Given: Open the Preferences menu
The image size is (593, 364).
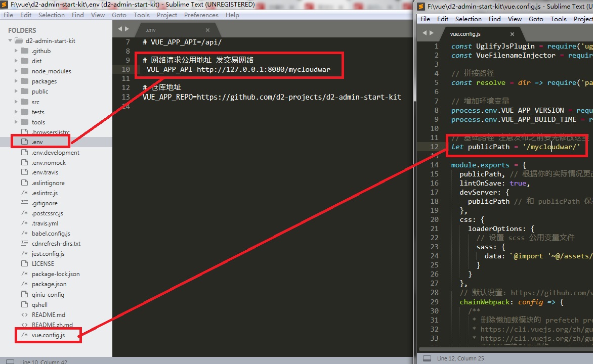Looking at the screenshot, I should (201, 15).
